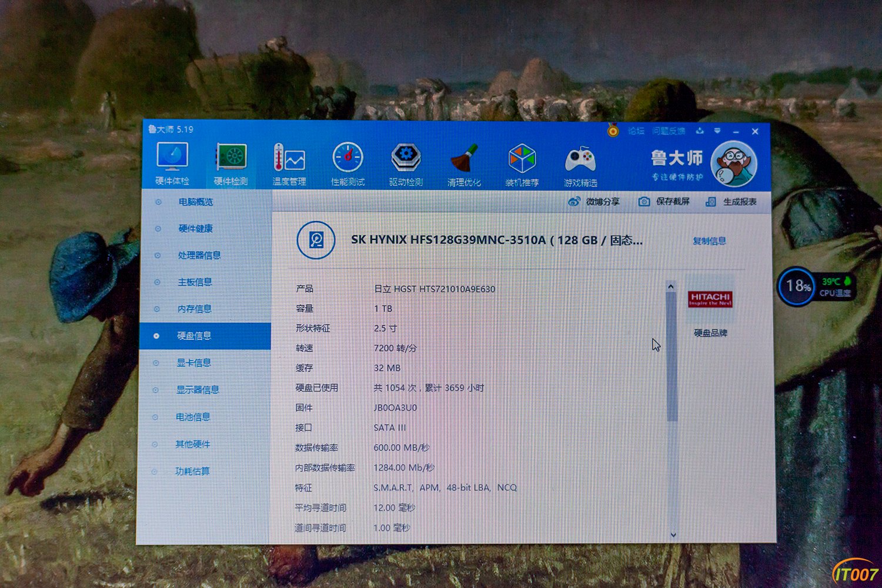This screenshot has height=588, width=882.
Task: Close the 鲁大师 window
Action: (x=755, y=131)
